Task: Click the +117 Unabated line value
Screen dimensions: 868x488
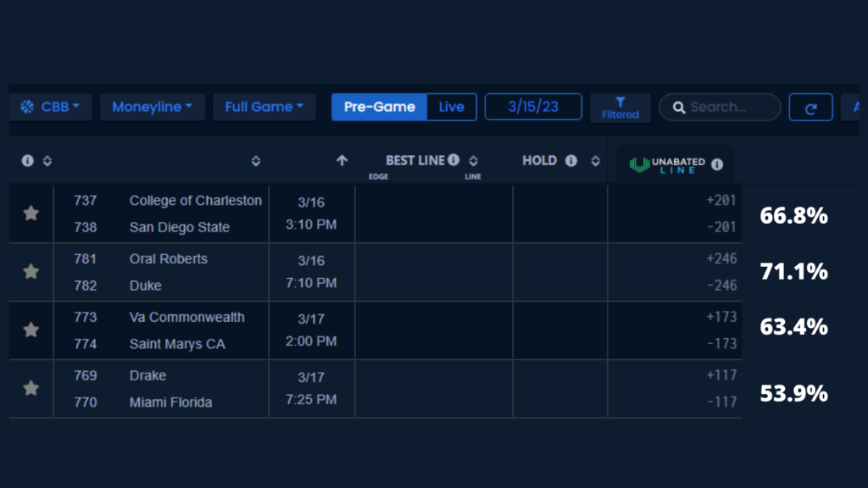Action: point(721,375)
